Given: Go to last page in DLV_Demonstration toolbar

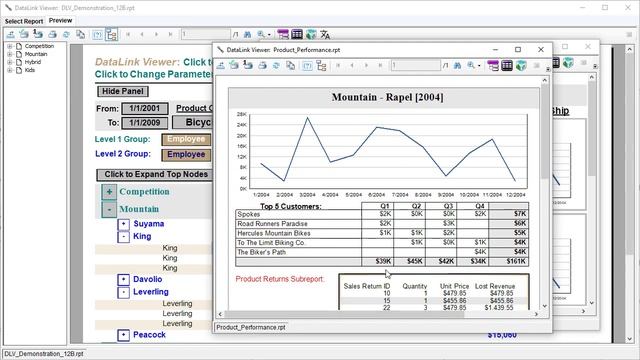Looking at the screenshot, I should 170,35.
